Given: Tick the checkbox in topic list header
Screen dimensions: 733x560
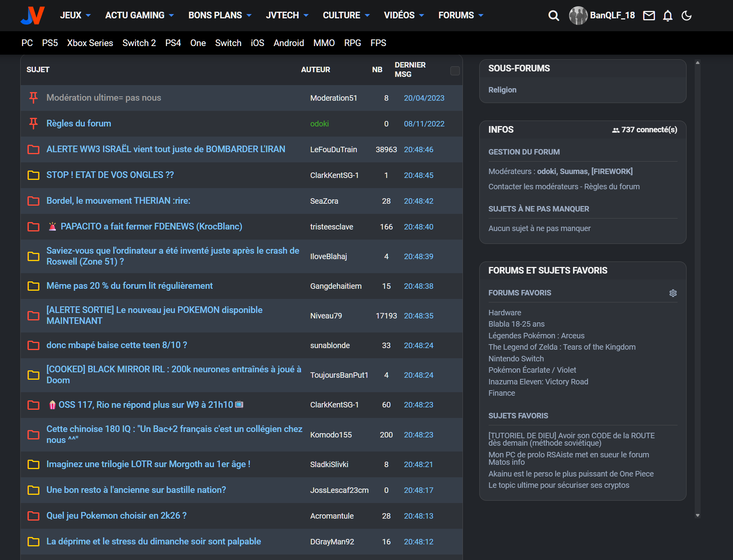Looking at the screenshot, I should tap(455, 71).
